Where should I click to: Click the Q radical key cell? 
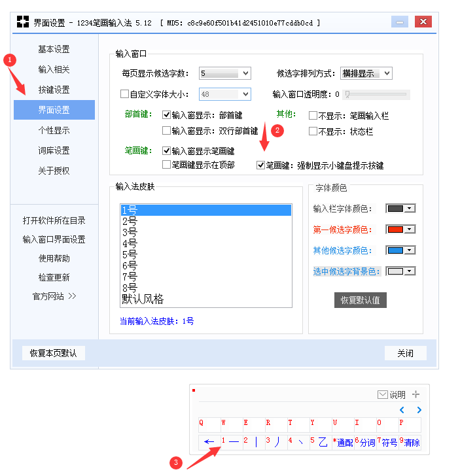coord(209,425)
